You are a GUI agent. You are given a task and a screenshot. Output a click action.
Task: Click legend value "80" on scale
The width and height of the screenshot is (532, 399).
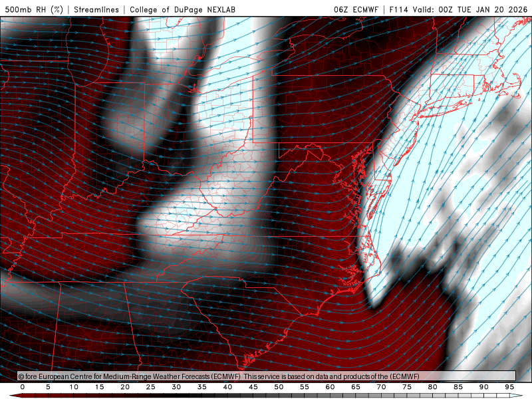(433, 387)
